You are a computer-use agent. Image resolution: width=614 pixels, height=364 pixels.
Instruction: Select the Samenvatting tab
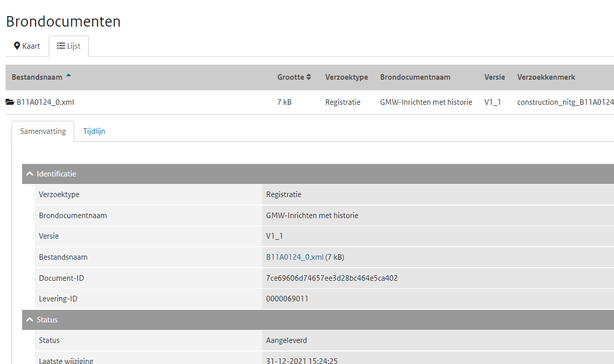point(43,131)
